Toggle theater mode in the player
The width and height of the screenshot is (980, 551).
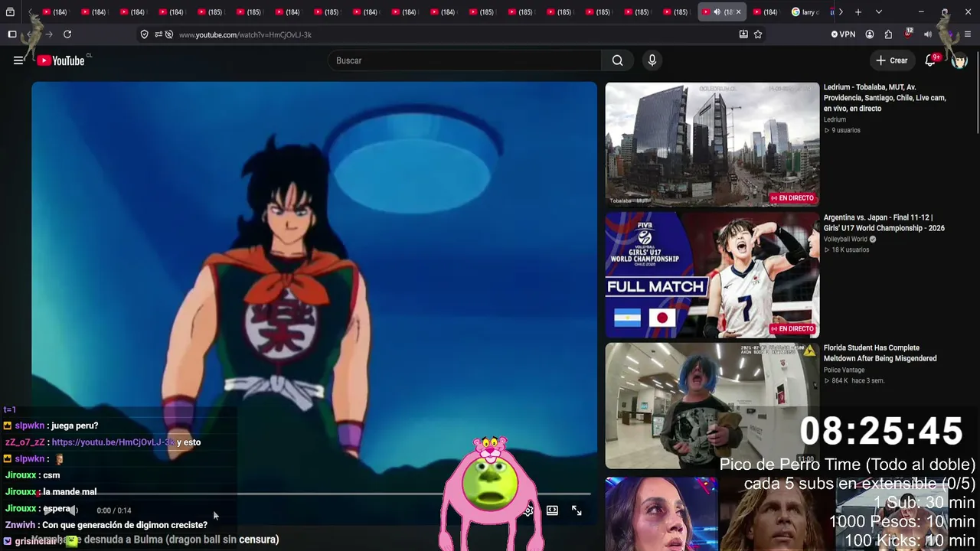[x=552, y=510]
